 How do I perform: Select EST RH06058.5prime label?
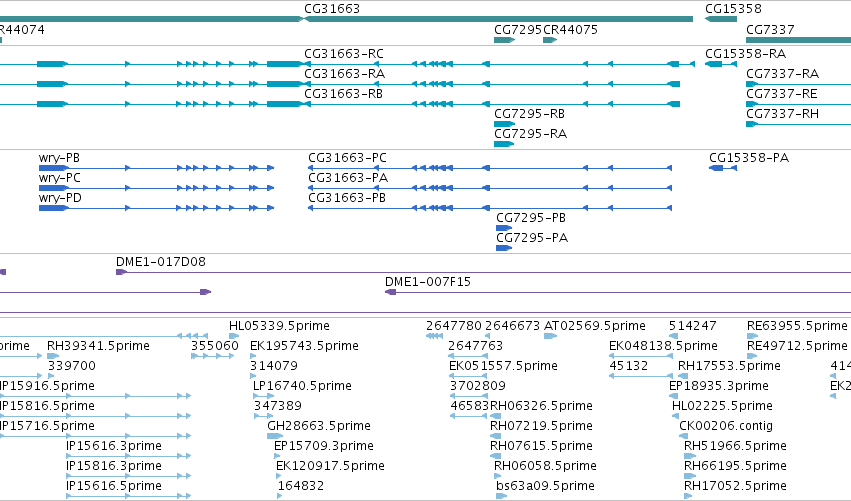tap(545, 467)
